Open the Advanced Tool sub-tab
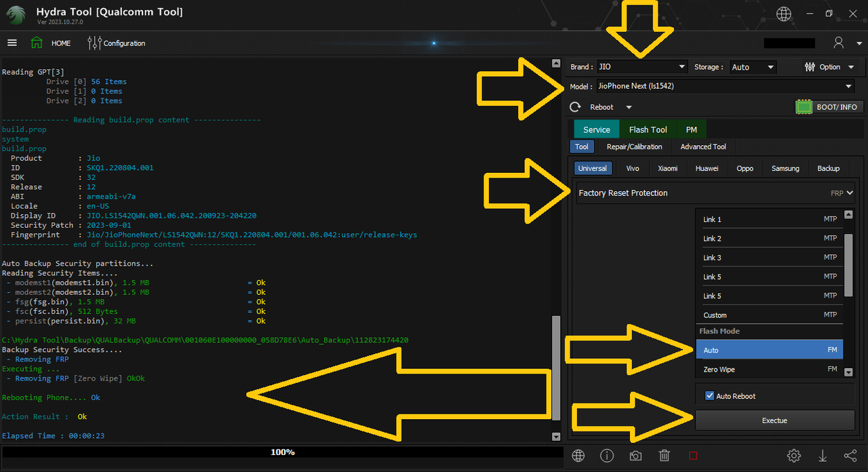 pyautogui.click(x=703, y=146)
